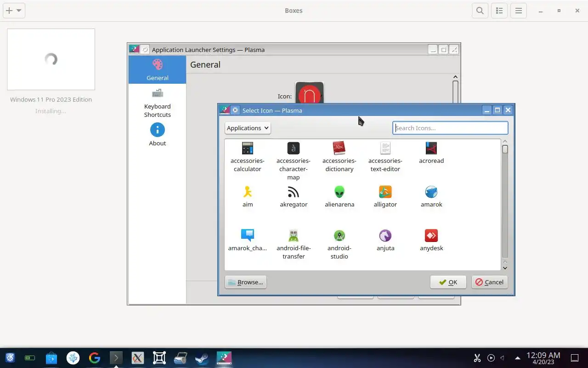Screen dimensions: 588x368
Task: Select the alligator icon
Action: pos(385,197)
